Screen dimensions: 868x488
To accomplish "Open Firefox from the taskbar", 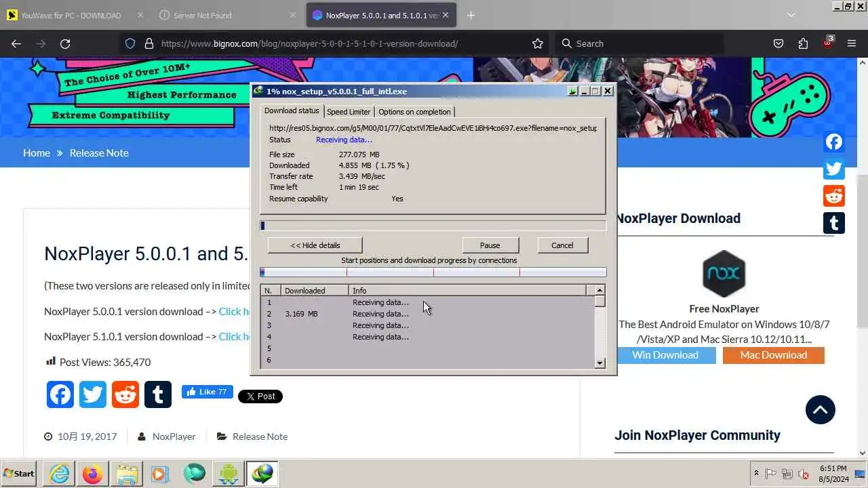I will point(93,474).
